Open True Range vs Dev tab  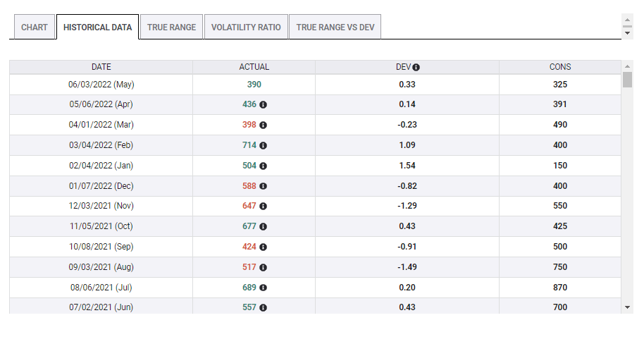pyautogui.click(x=335, y=27)
